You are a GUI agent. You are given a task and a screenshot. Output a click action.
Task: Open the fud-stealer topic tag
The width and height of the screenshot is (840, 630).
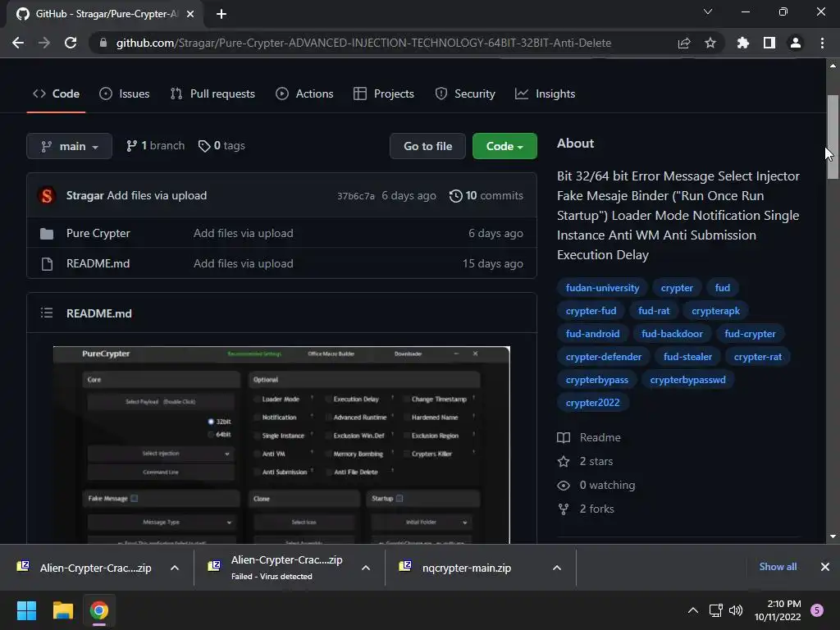687,357
